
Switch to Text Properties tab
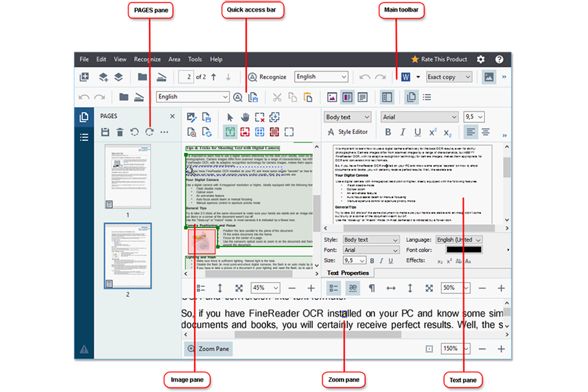pos(348,273)
